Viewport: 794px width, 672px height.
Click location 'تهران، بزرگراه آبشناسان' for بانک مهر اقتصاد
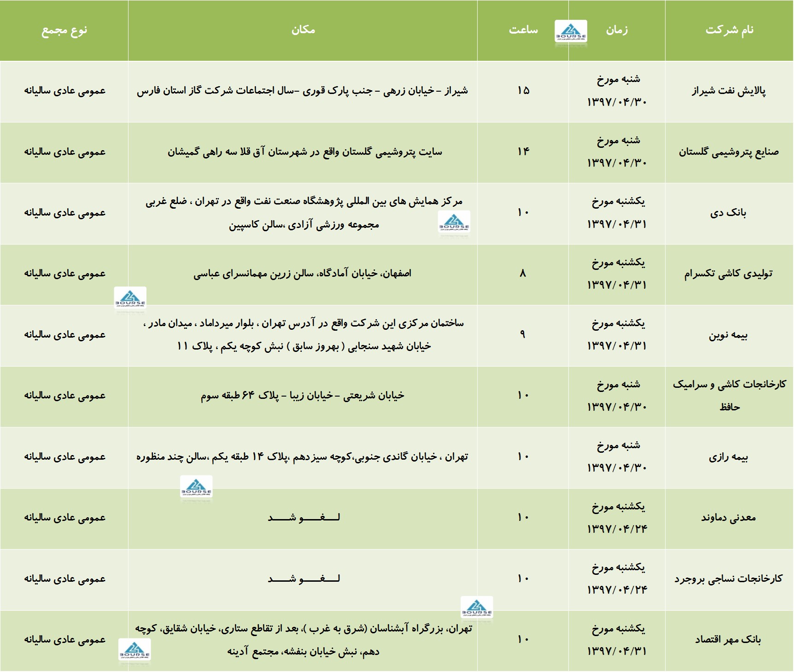[x=304, y=640]
